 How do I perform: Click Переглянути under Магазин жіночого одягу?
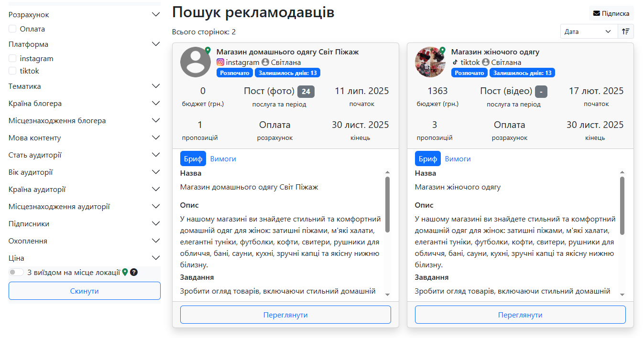520,315
